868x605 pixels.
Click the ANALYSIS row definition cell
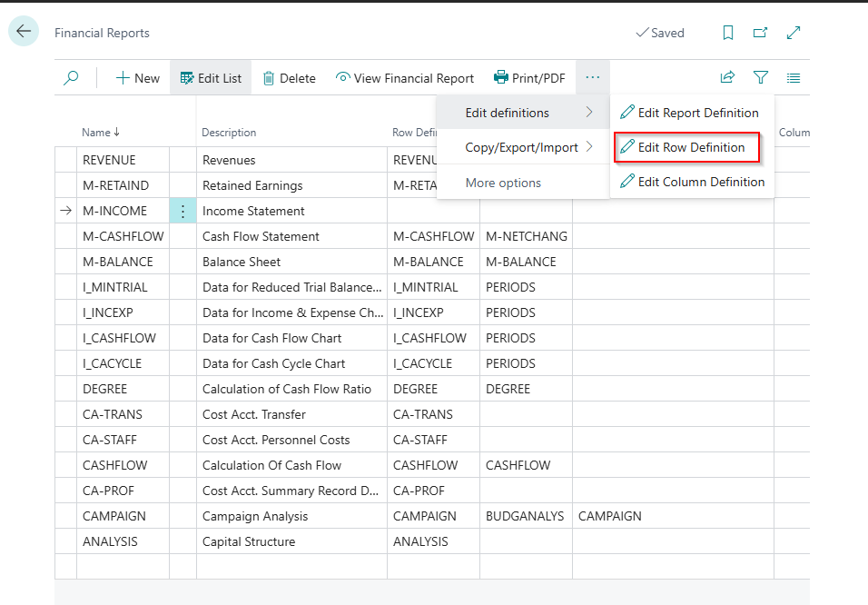coord(433,542)
